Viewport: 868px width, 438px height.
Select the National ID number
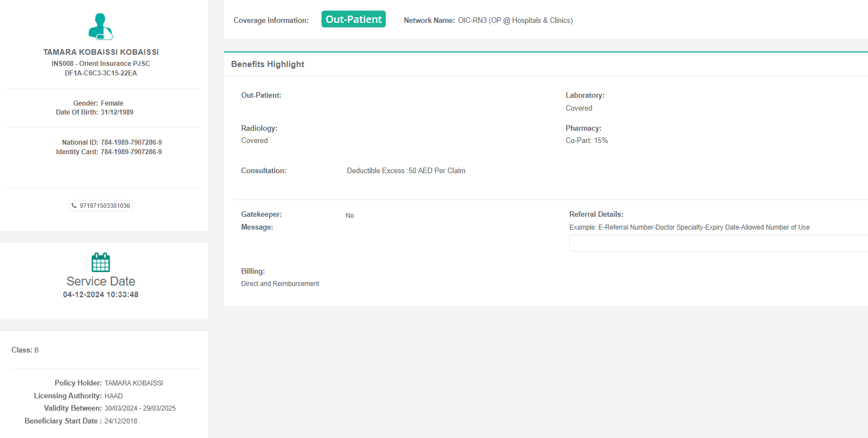(131, 142)
